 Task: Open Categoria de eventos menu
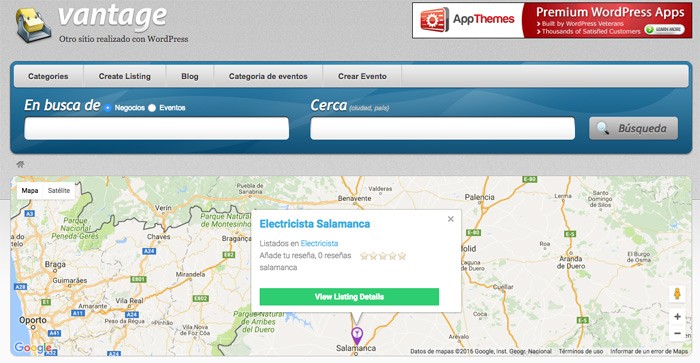(x=268, y=76)
